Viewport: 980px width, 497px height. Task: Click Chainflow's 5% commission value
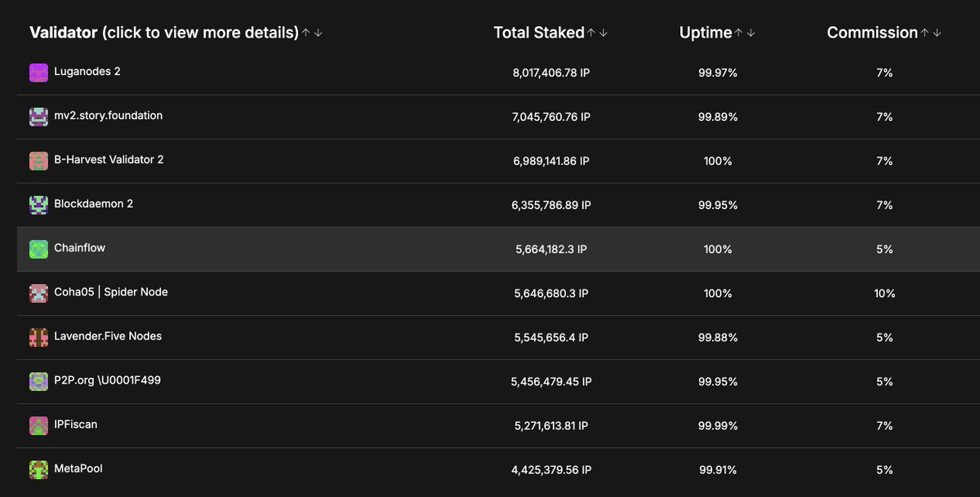(884, 249)
